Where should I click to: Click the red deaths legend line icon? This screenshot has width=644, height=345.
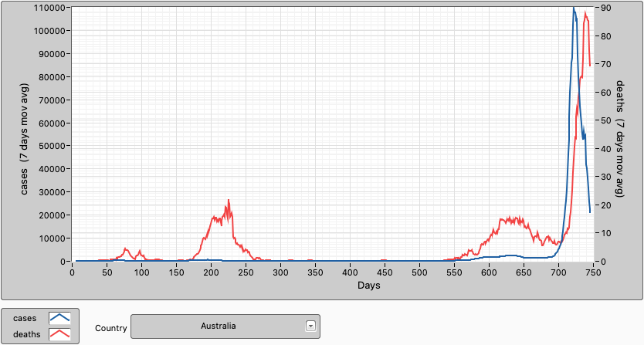[x=59, y=334]
